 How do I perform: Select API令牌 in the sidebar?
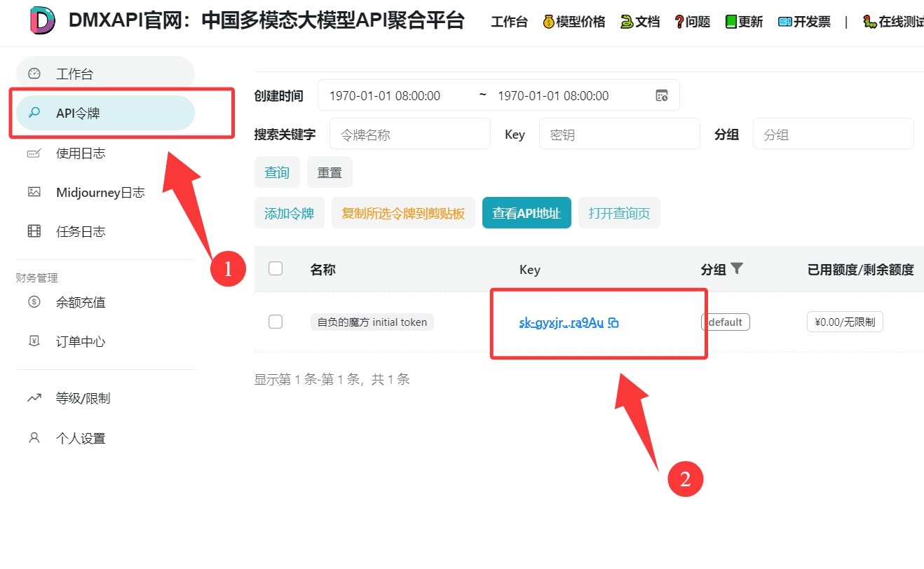tap(105, 113)
